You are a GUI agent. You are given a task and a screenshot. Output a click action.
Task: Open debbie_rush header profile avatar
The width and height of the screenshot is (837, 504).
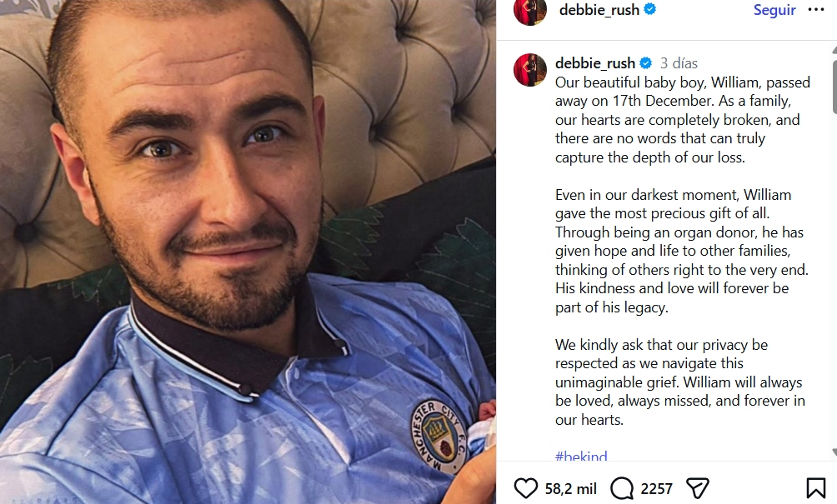coord(530,11)
